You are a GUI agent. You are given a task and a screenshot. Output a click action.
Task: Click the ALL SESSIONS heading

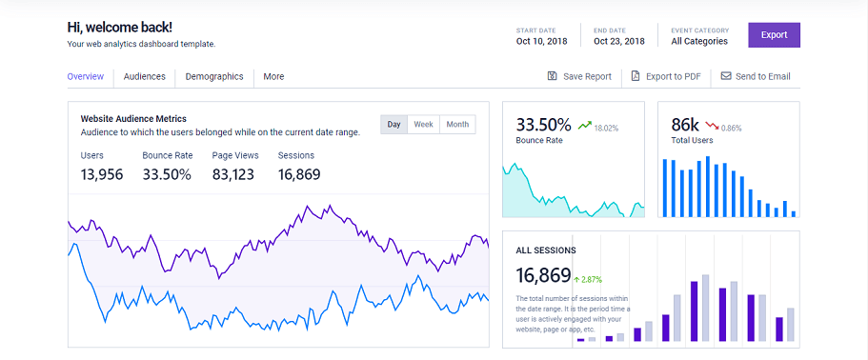pos(546,250)
